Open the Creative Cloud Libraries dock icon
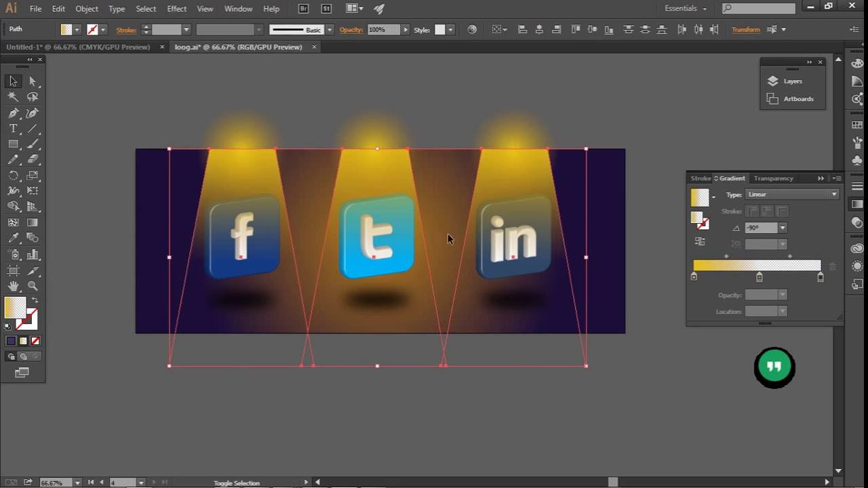Screen dimensions: 868x488 857,248
